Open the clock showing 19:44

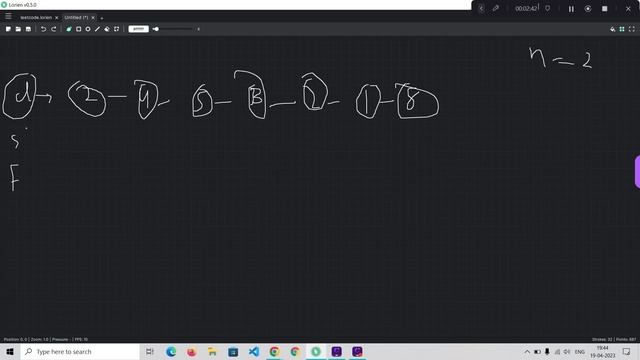(x=602, y=351)
